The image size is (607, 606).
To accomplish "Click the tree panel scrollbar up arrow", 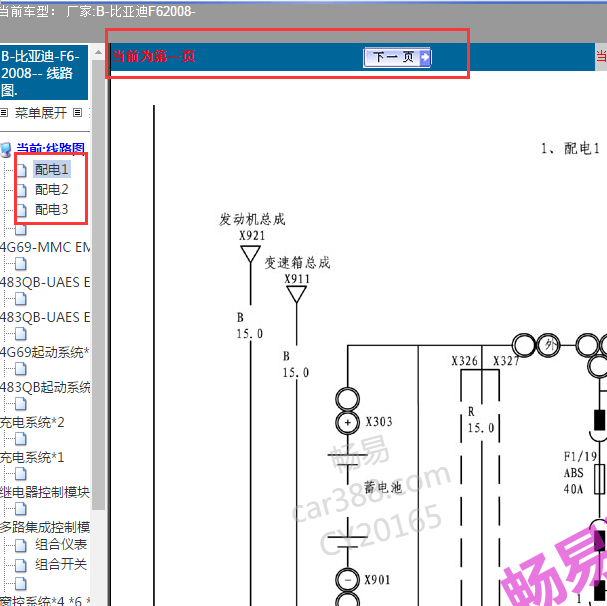I will [x=98, y=52].
